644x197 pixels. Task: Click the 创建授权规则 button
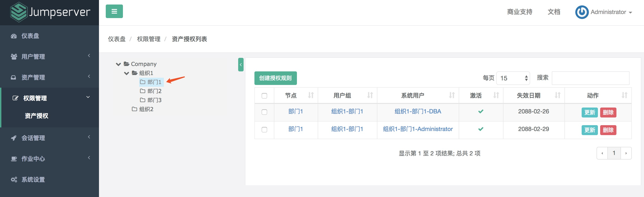coord(275,78)
